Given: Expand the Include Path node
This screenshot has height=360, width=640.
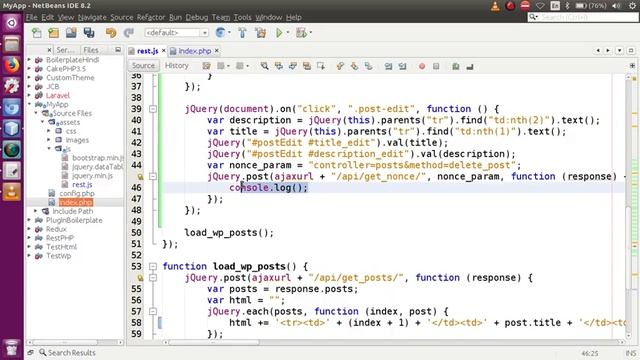Looking at the screenshot, I should [x=36, y=211].
